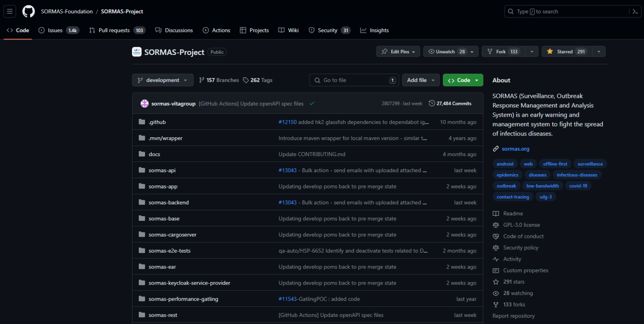644x324 pixels.
Task: Expand the Edit Pins dropdown
Action: (398, 52)
